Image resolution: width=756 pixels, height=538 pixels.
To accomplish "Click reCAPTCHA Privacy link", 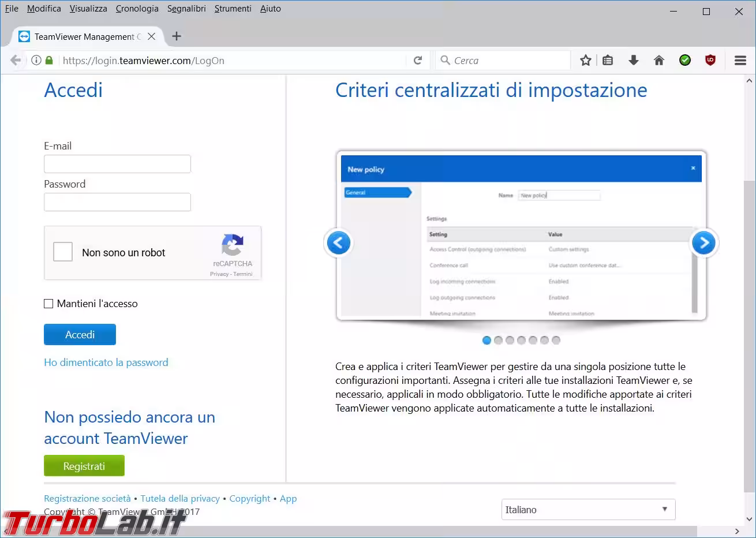I will tap(219, 274).
